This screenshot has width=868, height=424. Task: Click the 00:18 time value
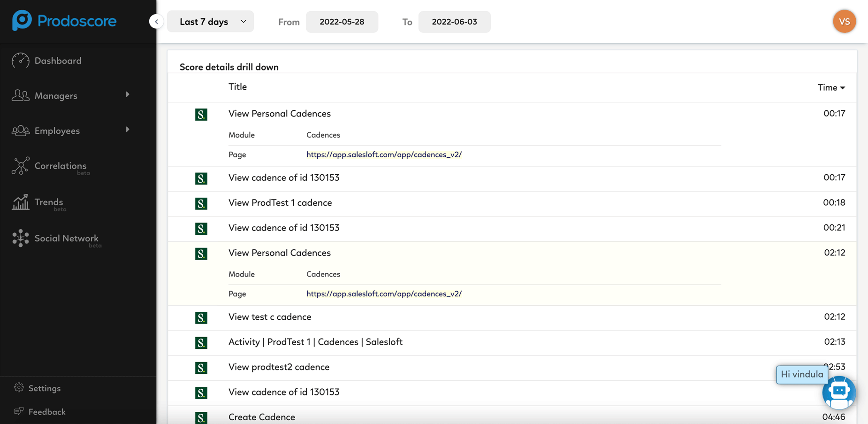tap(834, 202)
